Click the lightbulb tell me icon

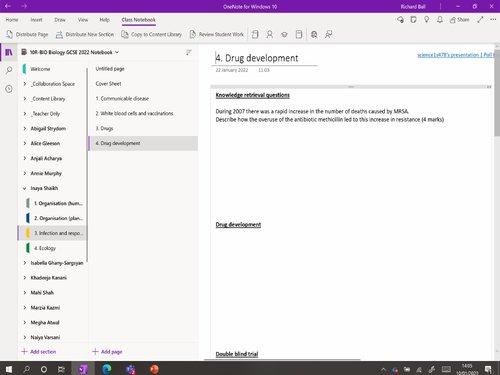[x=426, y=20]
